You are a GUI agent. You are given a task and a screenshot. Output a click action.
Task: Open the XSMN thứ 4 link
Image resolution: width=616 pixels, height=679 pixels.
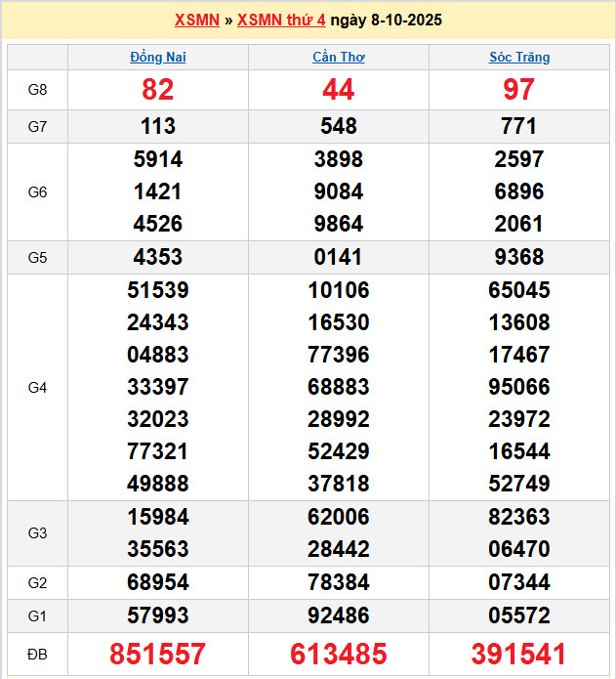point(281,21)
